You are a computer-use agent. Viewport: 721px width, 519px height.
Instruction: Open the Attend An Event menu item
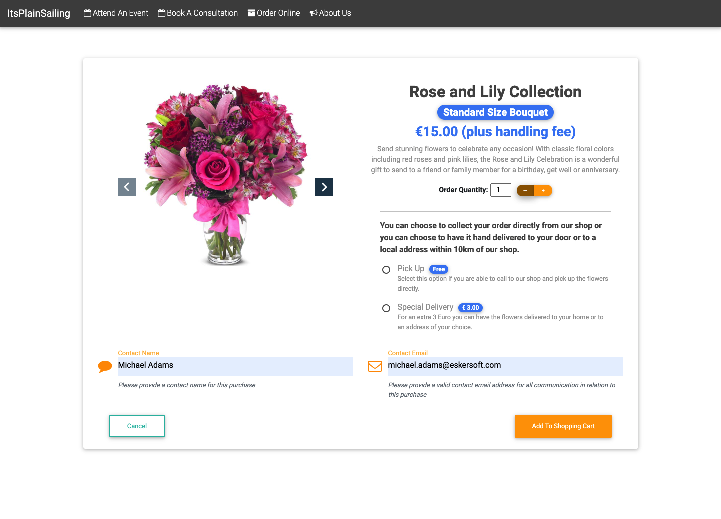[116, 13]
